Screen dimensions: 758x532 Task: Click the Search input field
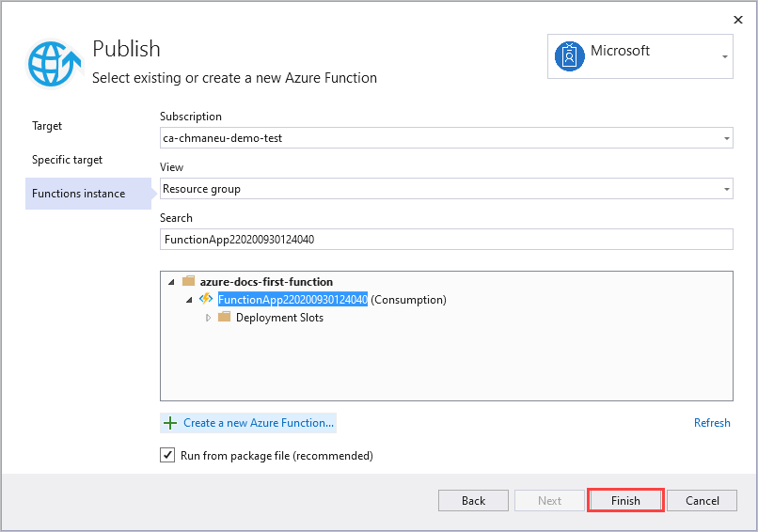pyautogui.click(x=446, y=240)
